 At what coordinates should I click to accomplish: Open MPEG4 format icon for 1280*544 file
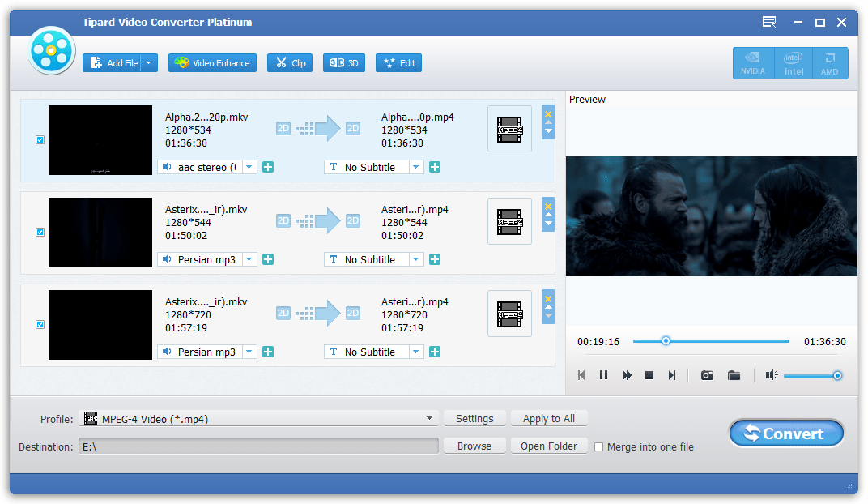click(x=509, y=221)
